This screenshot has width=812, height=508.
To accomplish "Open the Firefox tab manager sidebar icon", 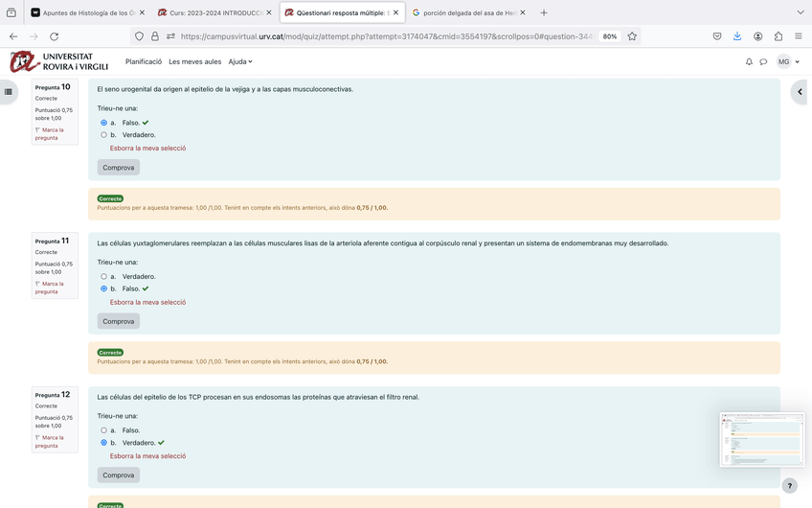I will pyautogui.click(x=11, y=12).
